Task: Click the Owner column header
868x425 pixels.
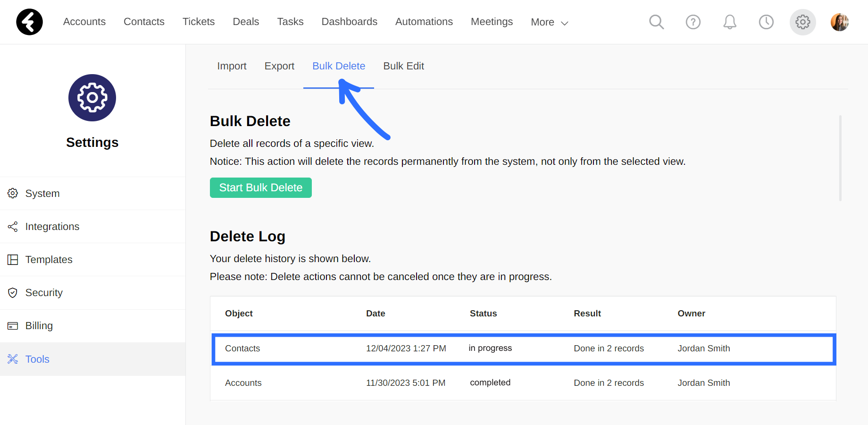Action: tap(691, 314)
